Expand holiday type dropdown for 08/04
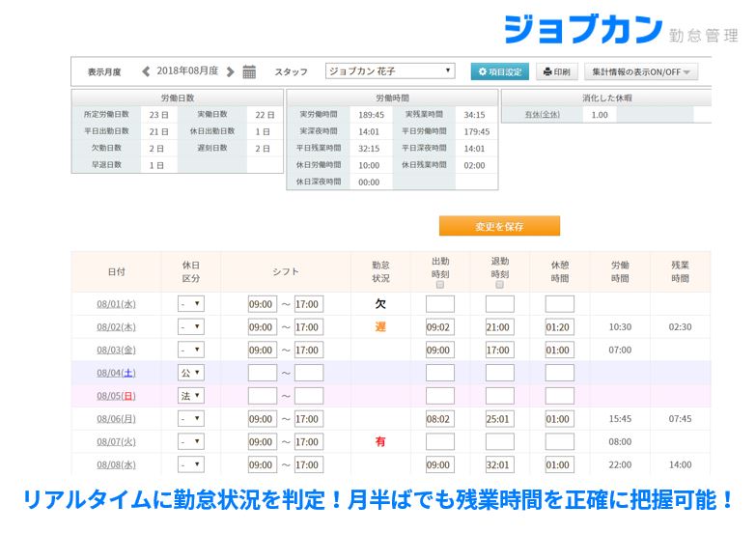Image resolution: width=756 pixels, height=533 pixels. click(190, 373)
